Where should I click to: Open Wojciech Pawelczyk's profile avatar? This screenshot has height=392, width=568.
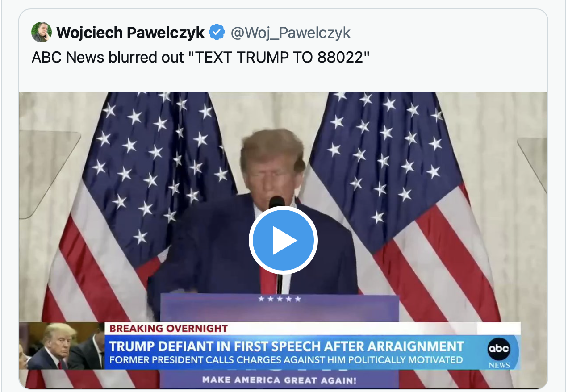tap(41, 33)
